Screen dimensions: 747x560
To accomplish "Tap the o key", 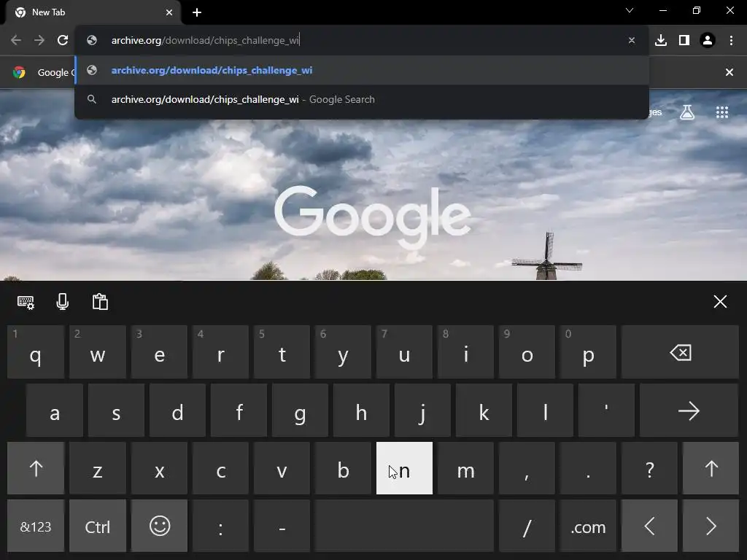I will pos(527,352).
